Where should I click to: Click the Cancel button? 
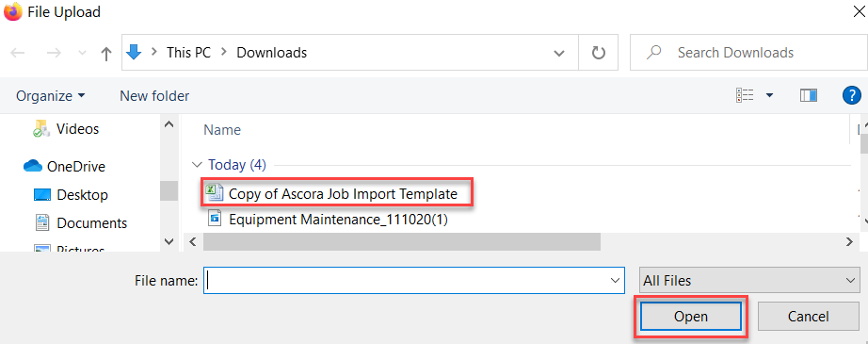coord(808,317)
